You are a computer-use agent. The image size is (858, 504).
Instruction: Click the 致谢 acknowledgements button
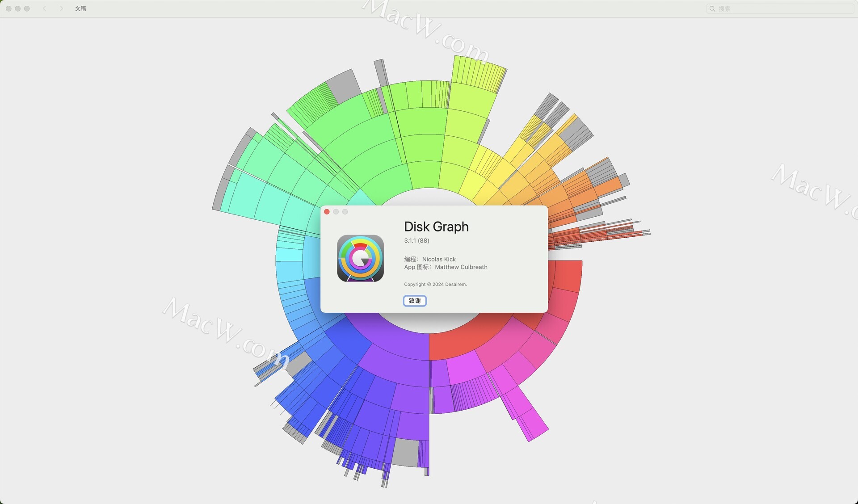pyautogui.click(x=415, y=301)
